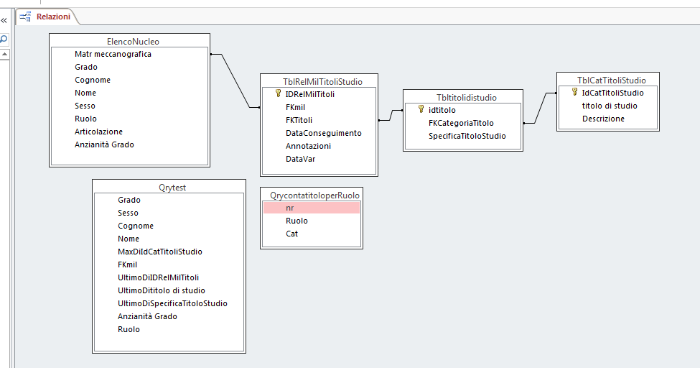Image resolution: width=700 pixels, height=368 pixels.
Task: Select the Annotazioni field
Action: 308,146
